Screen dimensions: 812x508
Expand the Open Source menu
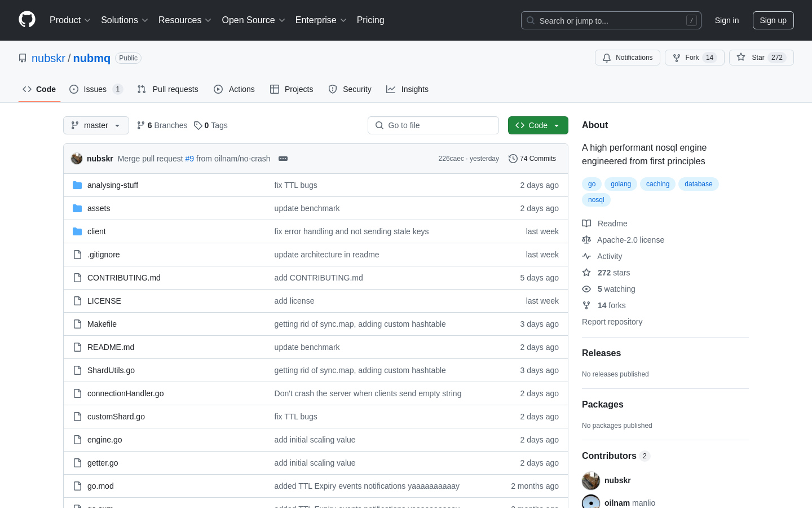254,20
